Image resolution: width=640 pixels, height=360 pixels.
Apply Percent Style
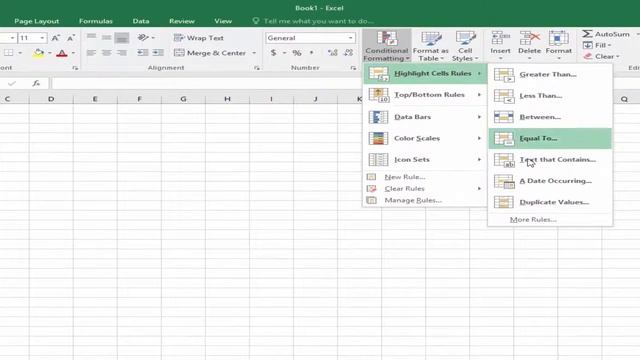point(297,53)
